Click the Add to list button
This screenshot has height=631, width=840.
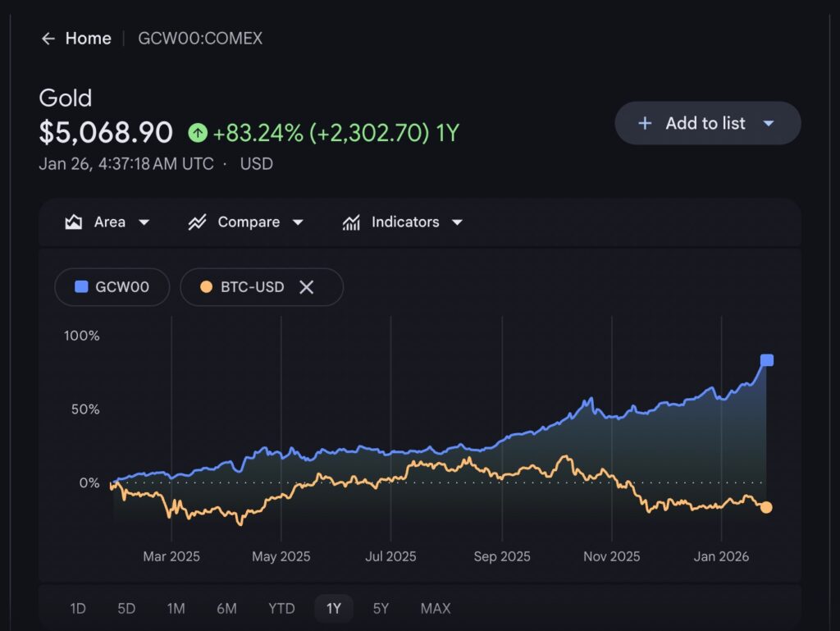(705, 123)
